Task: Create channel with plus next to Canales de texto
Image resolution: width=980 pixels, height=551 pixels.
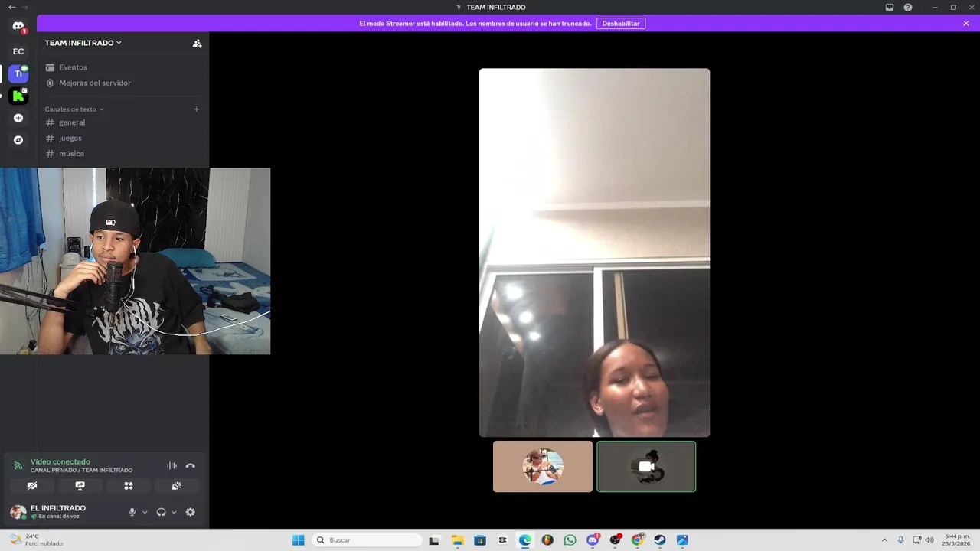Action: [x=196, y=109]
